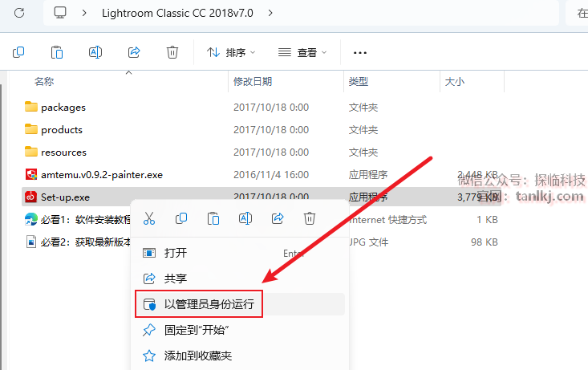588x370 pixels.
Task: Open the three-dots more options menu
Action: (360, 52)
